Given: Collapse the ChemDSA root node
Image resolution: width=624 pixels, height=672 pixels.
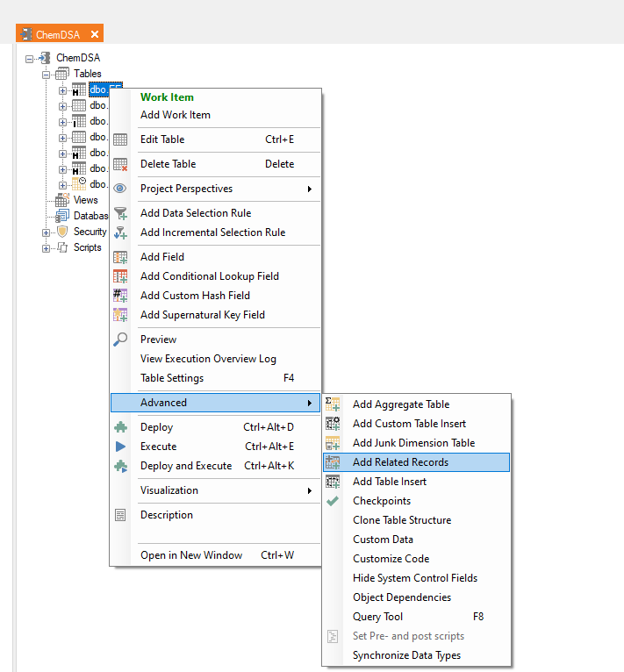Looking at the screenshot, I should coord(29,59).
